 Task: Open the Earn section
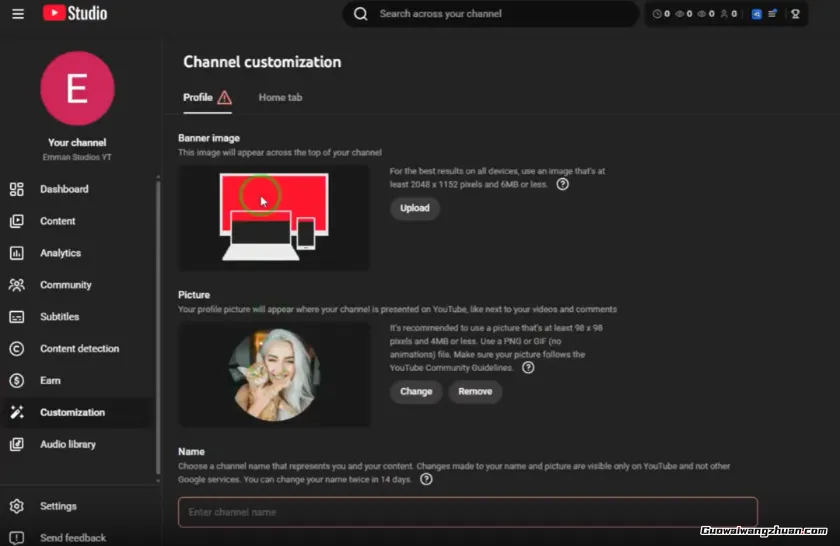(50, 381)
